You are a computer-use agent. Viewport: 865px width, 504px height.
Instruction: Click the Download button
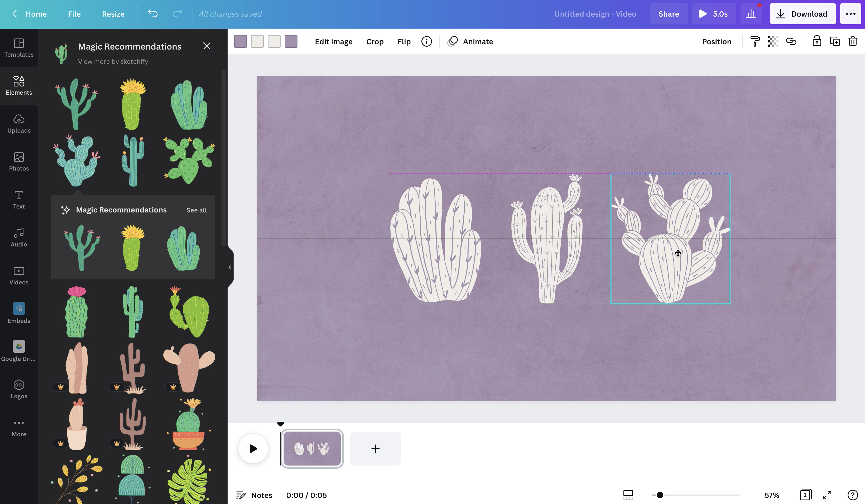click(802, 14)
